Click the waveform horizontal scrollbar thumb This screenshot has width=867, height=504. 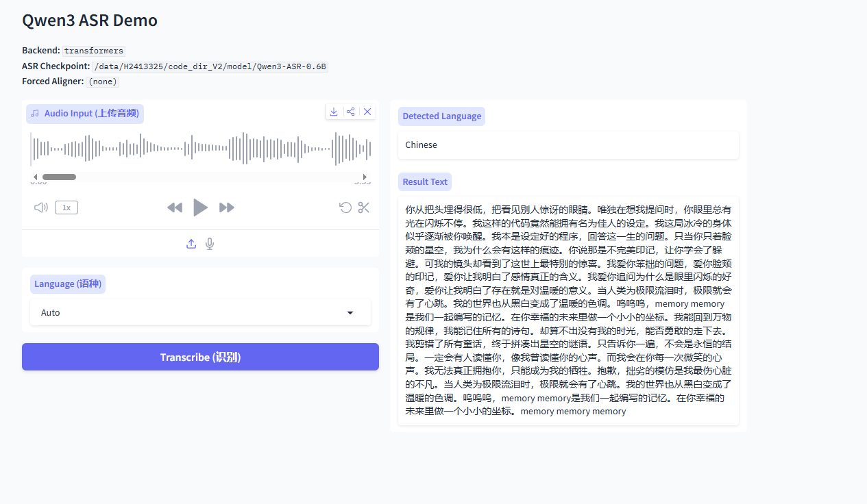pyautogui.click(x=59, y=177)
